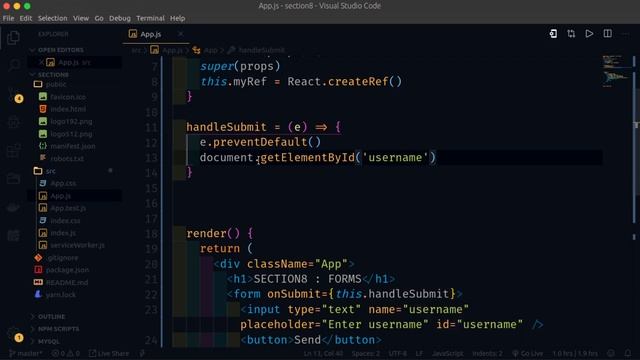Image resolution: width=640 pixels, height=360 pixels.
Task: Close the App.js editor tab
Action: tap(180, 34)
